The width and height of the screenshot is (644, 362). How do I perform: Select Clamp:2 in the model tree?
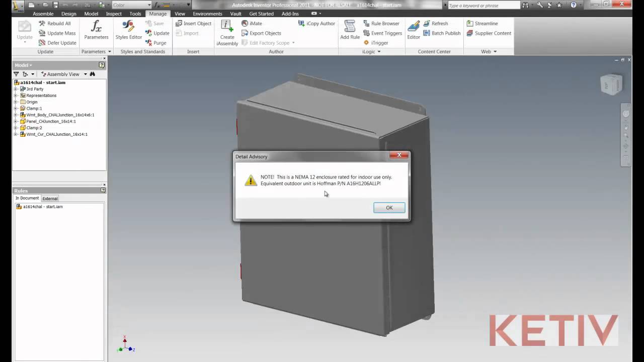click(34, 128)
